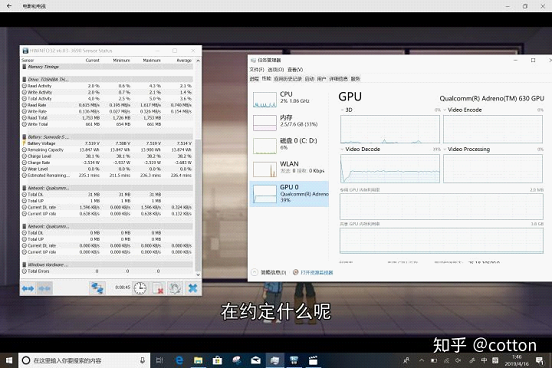Click the logging file icon with red X

[158, 288]
